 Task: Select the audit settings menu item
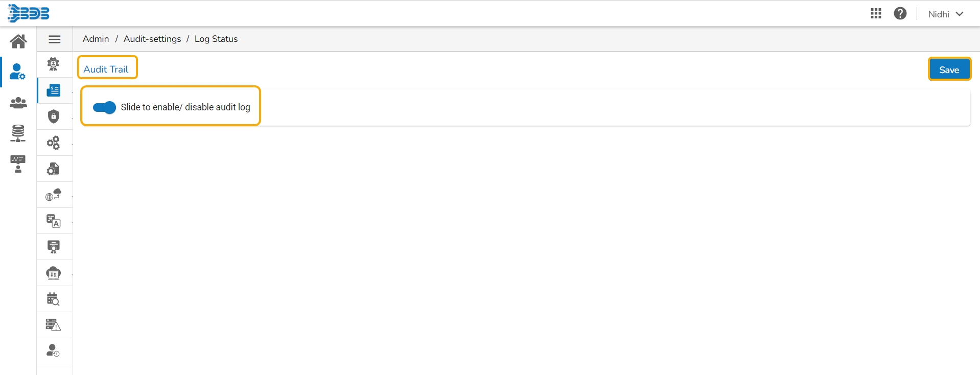[54, 90]
